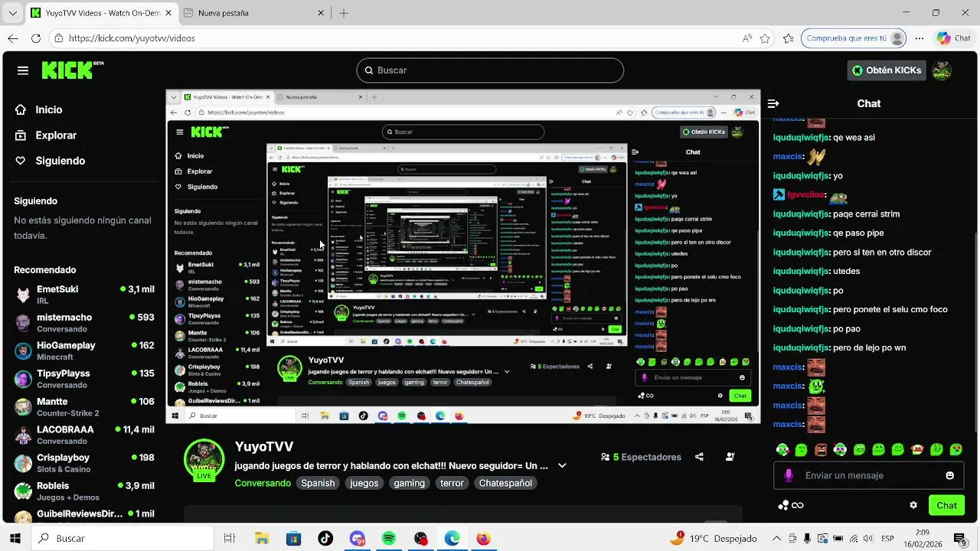Open a new browser tab with plus
The height and width of the screenshot is (551, 980).
(x=344, y=13)
